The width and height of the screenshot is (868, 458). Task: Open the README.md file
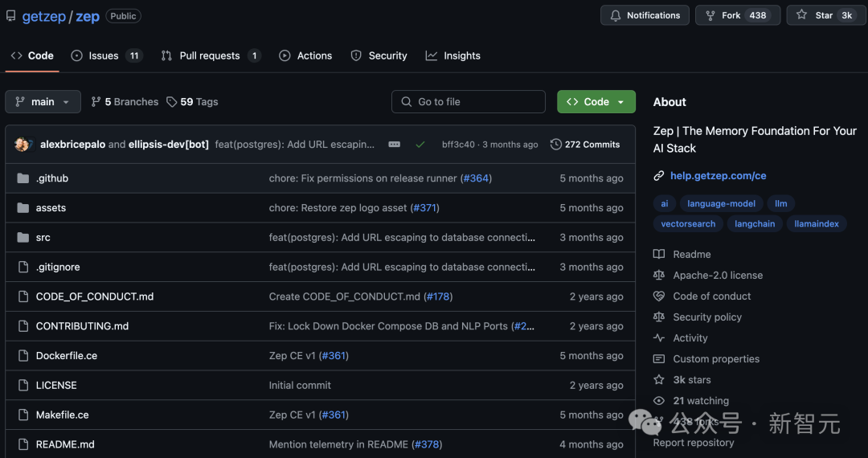point(65,444)
